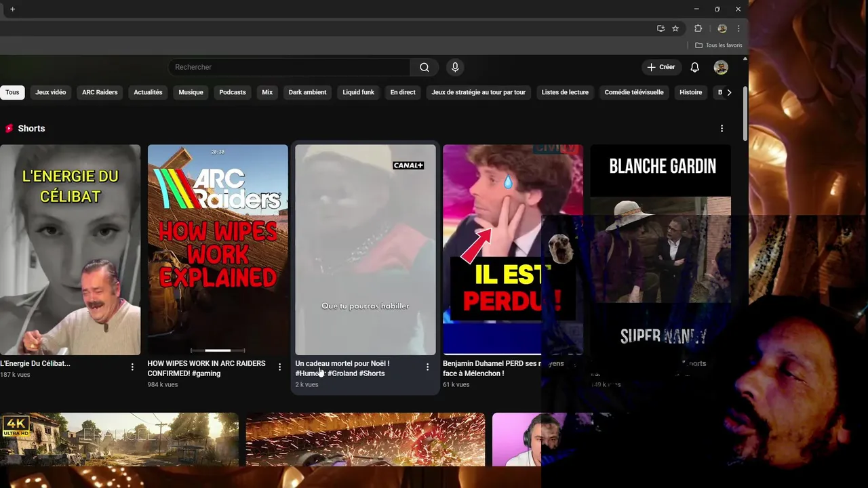Click the search magnifier button
The height and width of the screenshot is (488, 868).
click(425, 67)
